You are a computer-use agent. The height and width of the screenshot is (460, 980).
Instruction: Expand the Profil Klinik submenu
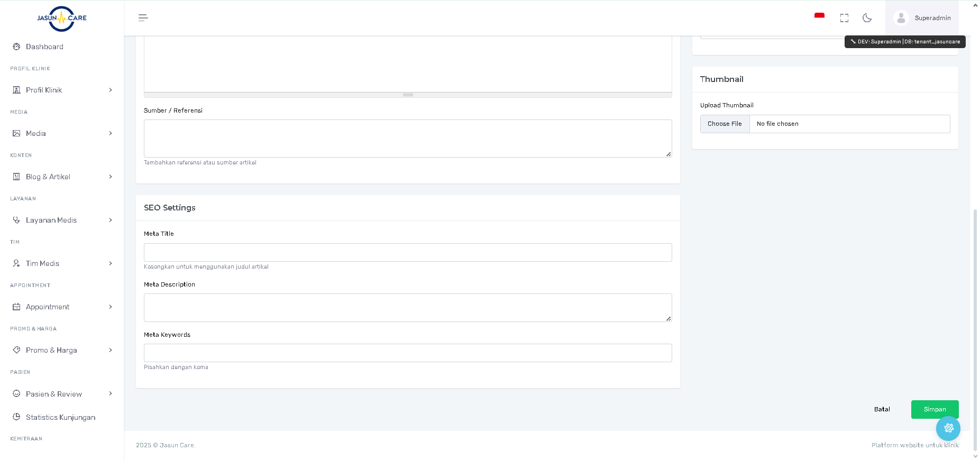click(x=111, y=90)
